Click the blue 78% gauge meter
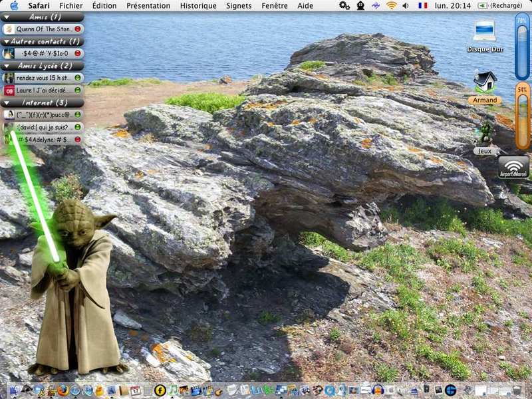The width and height of the screenshot is (532, 399). 522,48
